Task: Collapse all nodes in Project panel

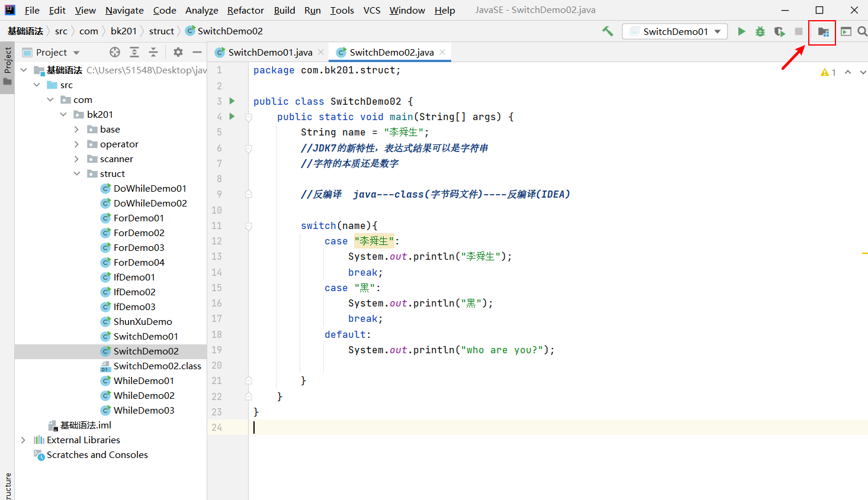Action: tap(153, 52)
